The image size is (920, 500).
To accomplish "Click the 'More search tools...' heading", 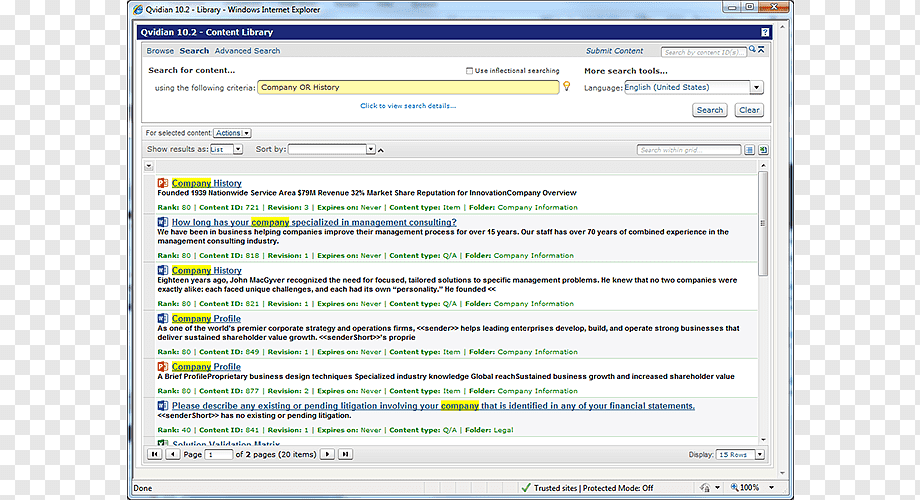I will click(x=625, y=71).
